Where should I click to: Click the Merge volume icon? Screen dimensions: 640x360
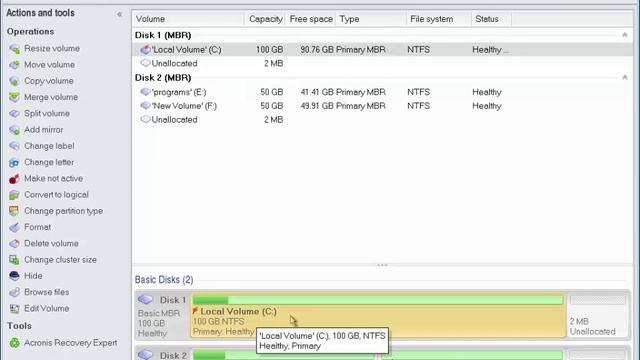tap(15, 97)
